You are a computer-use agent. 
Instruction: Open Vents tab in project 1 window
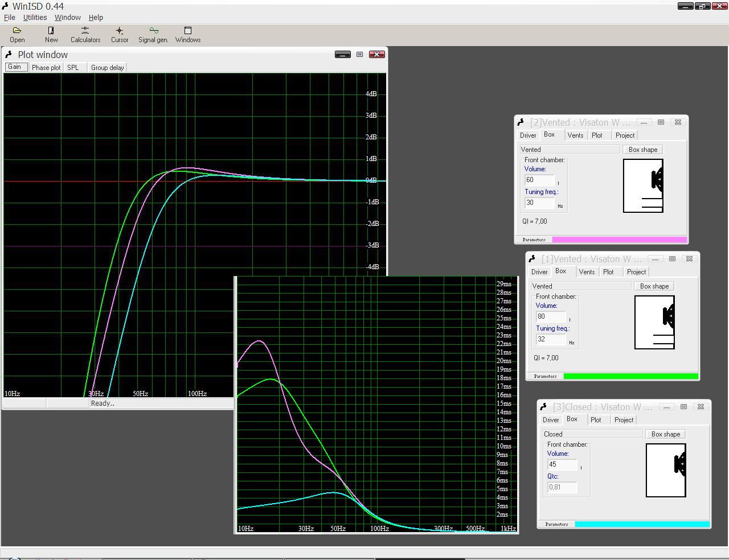coord(587,272)
